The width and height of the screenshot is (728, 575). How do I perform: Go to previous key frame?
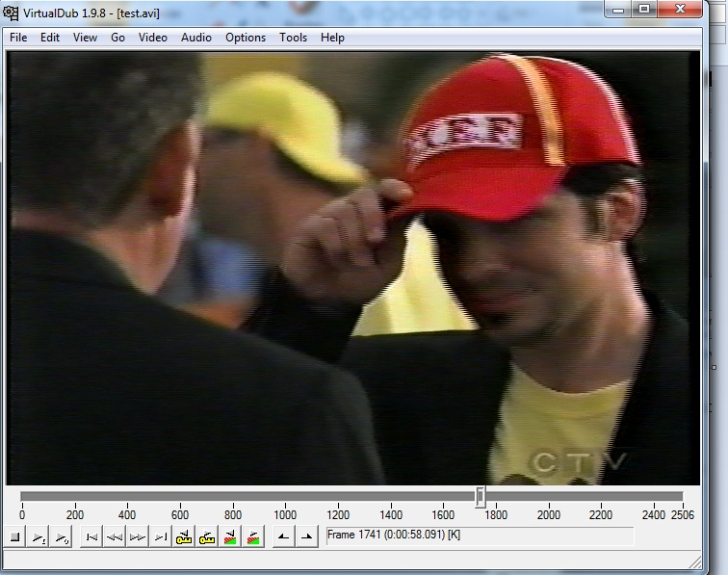coord(184,536)
